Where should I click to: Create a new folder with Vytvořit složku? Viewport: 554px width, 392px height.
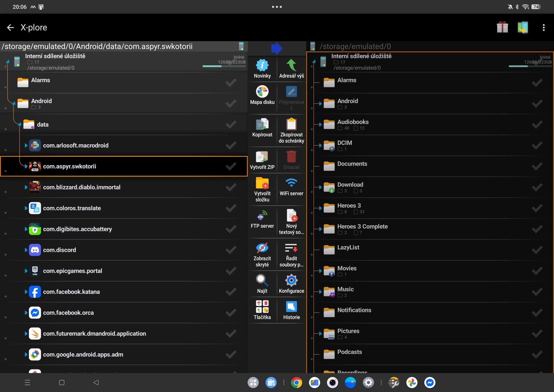(x=262, y=189)
